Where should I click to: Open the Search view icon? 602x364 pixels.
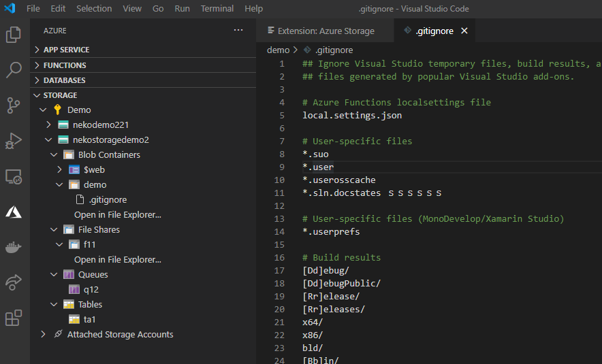14,69
